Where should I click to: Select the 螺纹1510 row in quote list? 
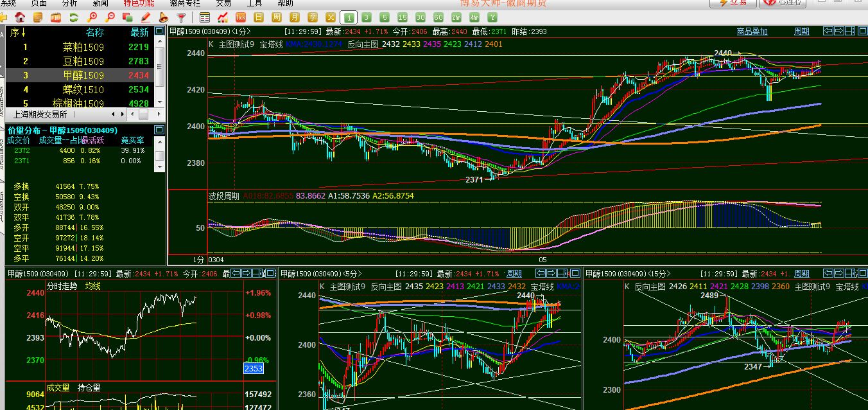(83, 89)
